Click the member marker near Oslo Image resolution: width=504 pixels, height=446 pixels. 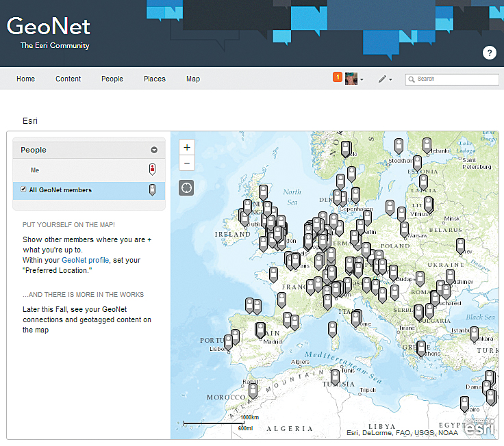[346, 149]
